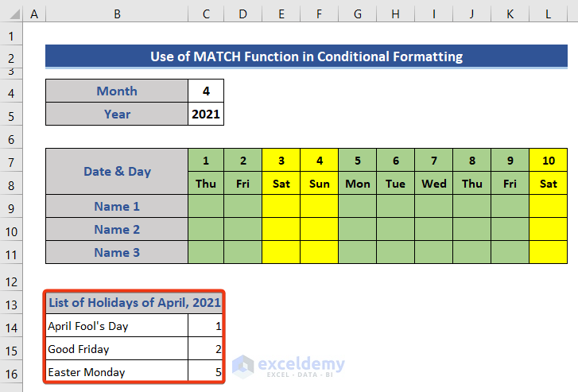The width and height of the screenshot is (578, 392).
Task: Select the Good Friday cell
Action: (117, 349)
